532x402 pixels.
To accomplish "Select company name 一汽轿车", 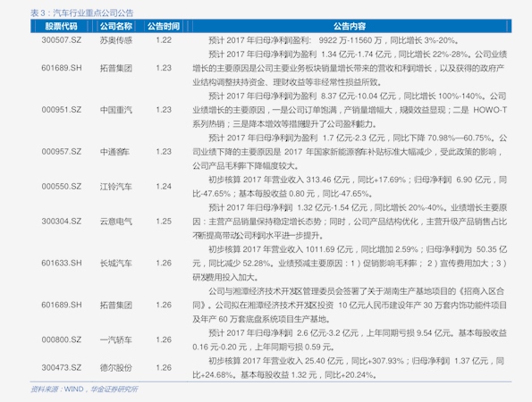I will click(x=115, y=340).
